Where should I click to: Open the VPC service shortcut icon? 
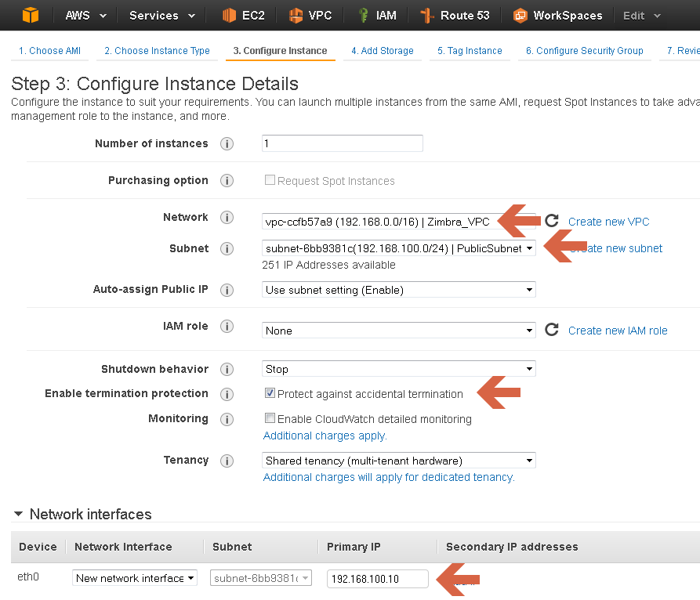[296, 16]
